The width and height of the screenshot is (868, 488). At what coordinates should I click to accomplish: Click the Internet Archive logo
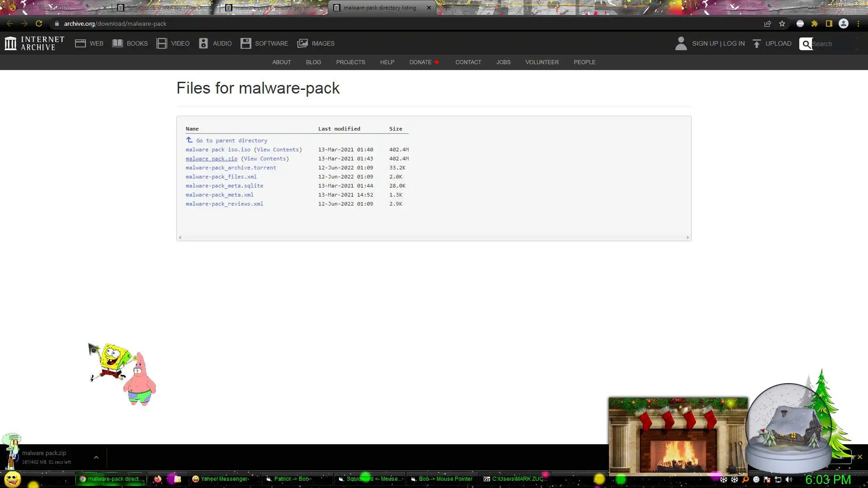pos(34,43)
